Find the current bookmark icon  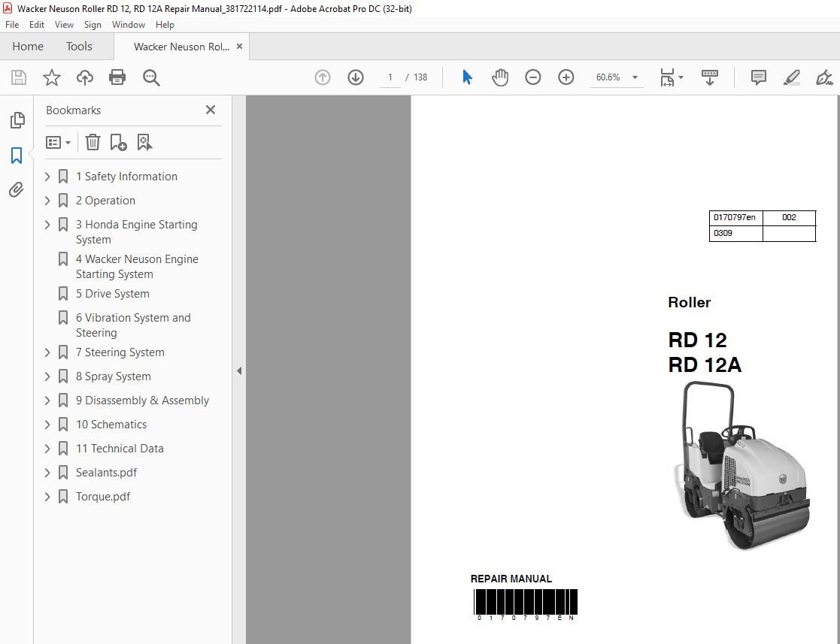pyautogui.click(x=144, y=142)
